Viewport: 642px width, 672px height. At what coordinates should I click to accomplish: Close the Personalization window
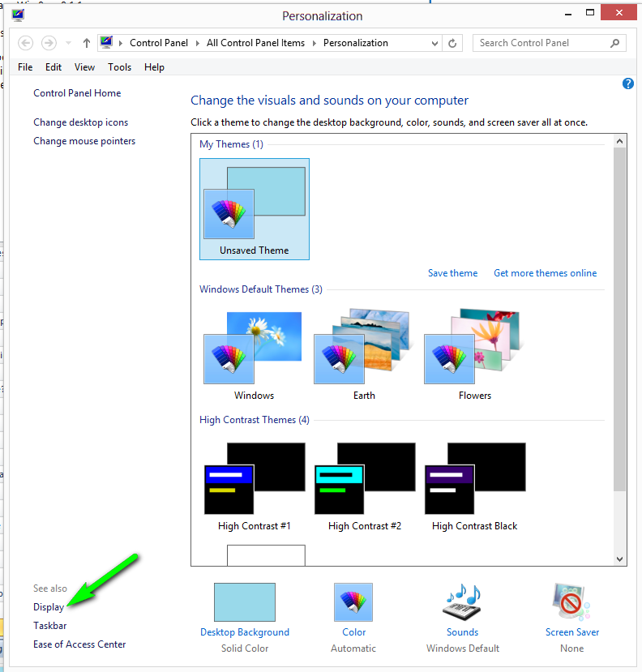(618, 12)
